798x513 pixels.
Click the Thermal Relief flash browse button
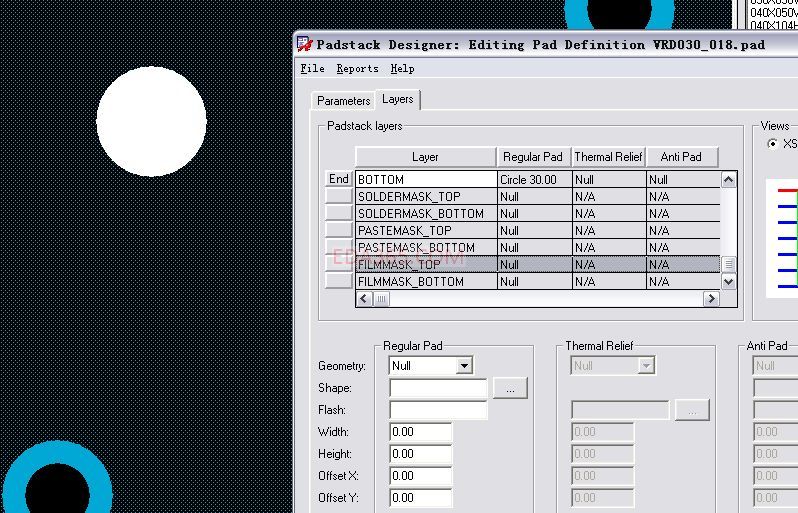click(x=692, y=410)
